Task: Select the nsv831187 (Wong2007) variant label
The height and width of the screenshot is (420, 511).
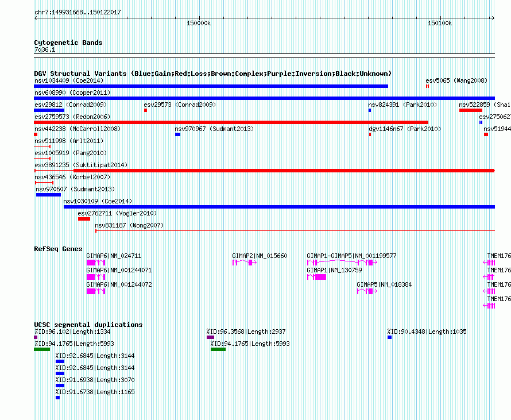Action: click(x=129, y=226)
